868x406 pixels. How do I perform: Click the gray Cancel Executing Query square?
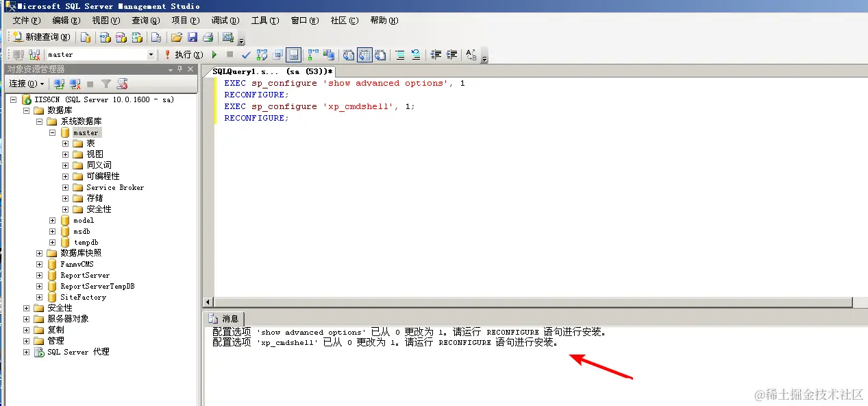[230, 54]
